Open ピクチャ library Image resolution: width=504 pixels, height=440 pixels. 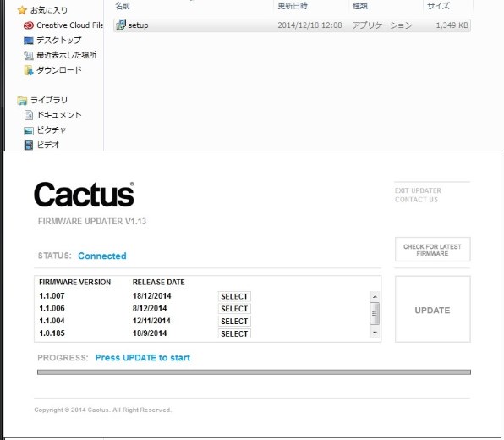coord(52,130)
